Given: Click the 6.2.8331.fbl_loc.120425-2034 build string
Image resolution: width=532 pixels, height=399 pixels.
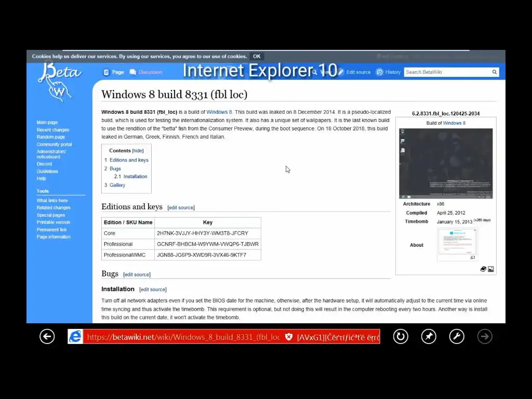Looking at the screenshot, I should [x=446, y=114].
